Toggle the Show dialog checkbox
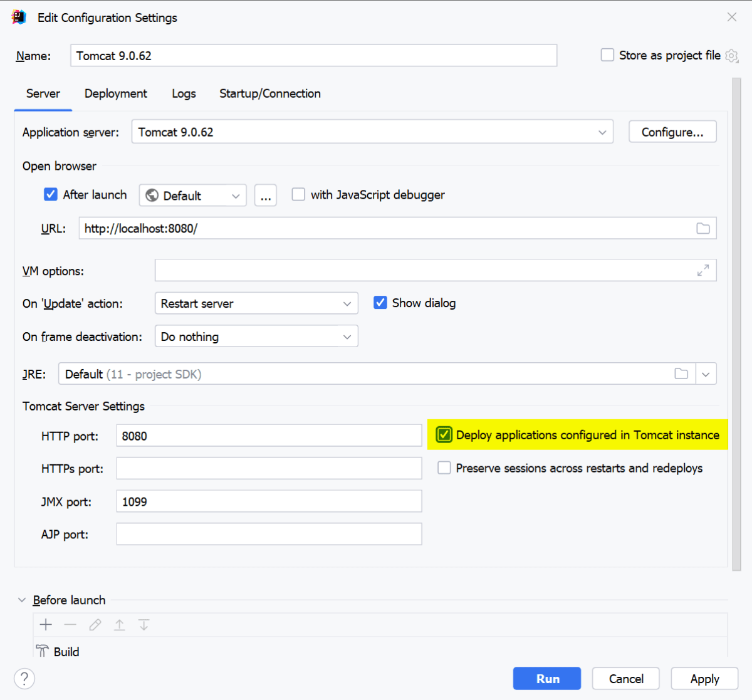 (x=380, y=303)
